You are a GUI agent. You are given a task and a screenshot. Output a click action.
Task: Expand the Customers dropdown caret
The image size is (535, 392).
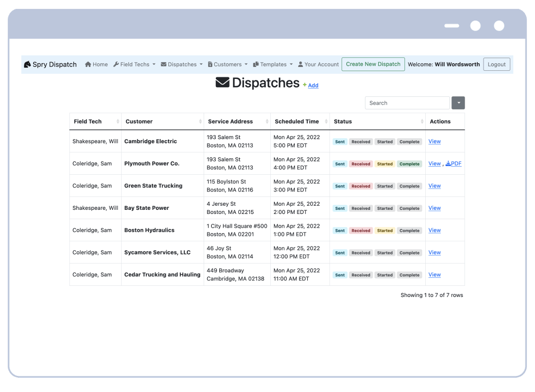pyautogui.click(x=246, y=64)
